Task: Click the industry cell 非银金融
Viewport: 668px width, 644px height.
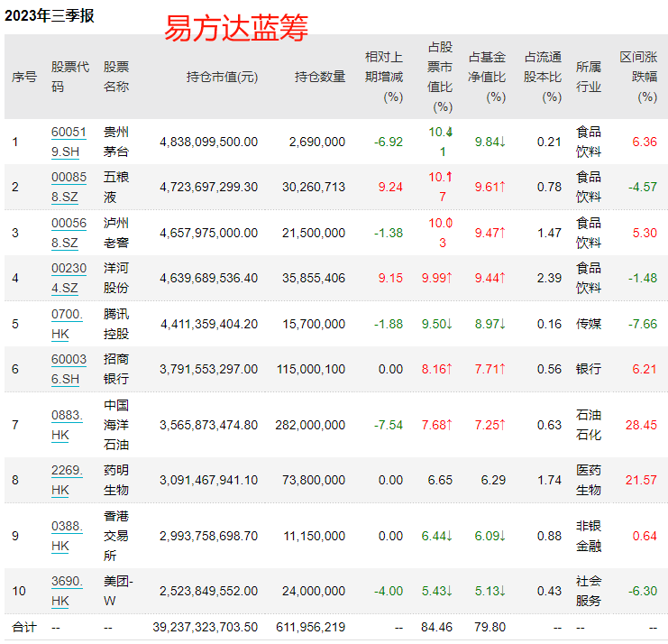Action: 589,536
